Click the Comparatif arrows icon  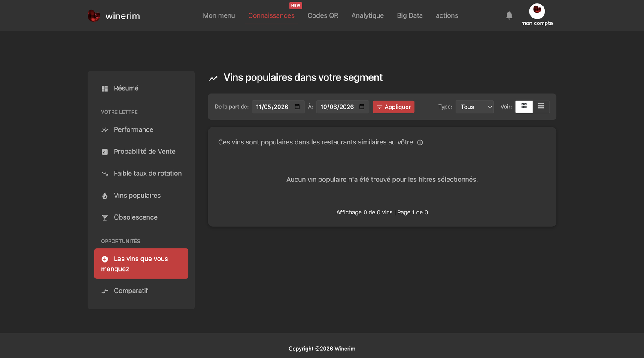pos(105,291)
